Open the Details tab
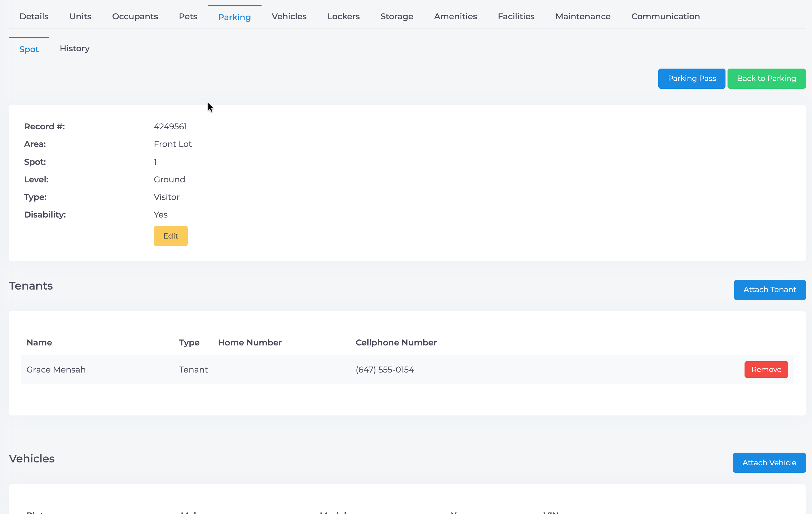 (x=34, y=16)
